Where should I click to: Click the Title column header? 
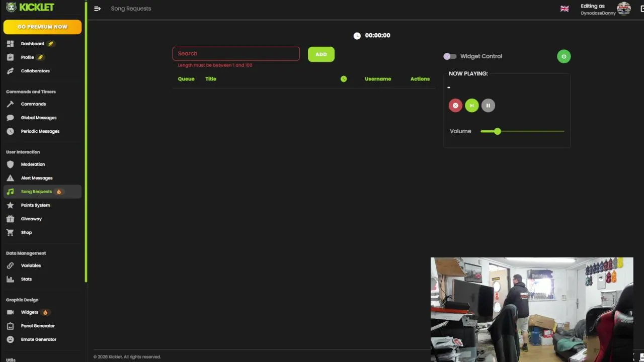pos(211,79)
